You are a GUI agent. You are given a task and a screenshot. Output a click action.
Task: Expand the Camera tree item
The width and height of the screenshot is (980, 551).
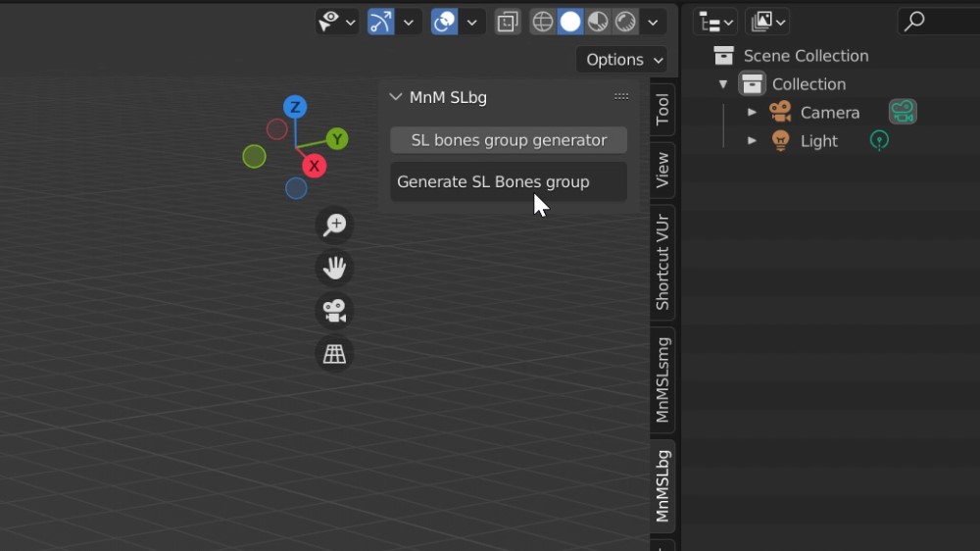coord(752,113)
